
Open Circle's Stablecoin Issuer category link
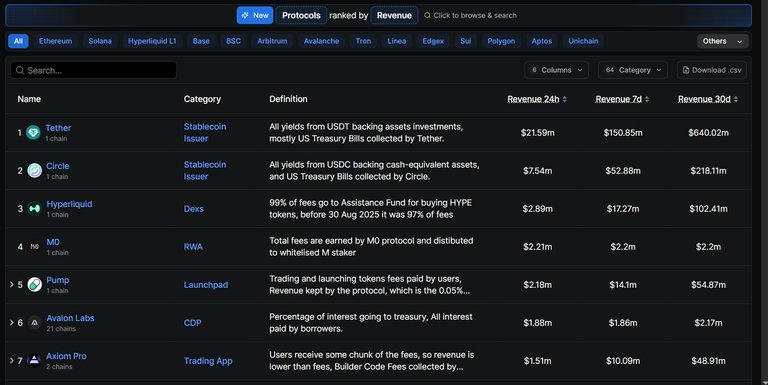click(205, 170)
